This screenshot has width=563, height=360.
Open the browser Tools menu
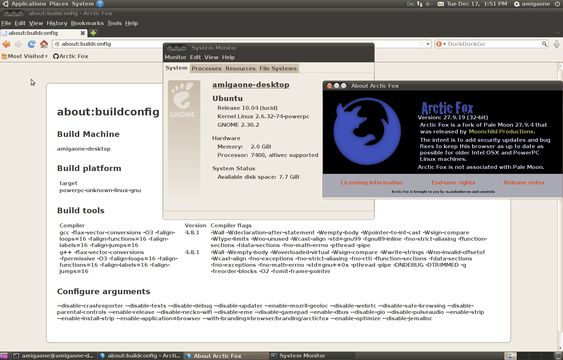(x=114, y=23)
